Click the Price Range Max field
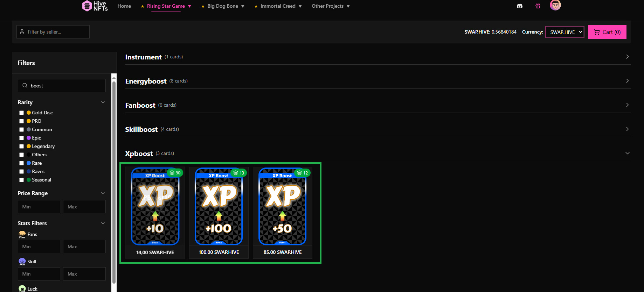 (84, 207)
